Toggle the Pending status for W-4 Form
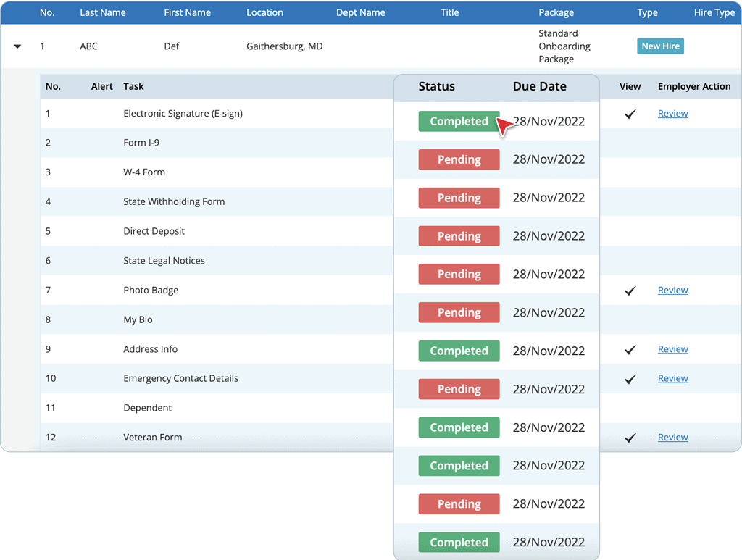742x560 pixels. 459,198
